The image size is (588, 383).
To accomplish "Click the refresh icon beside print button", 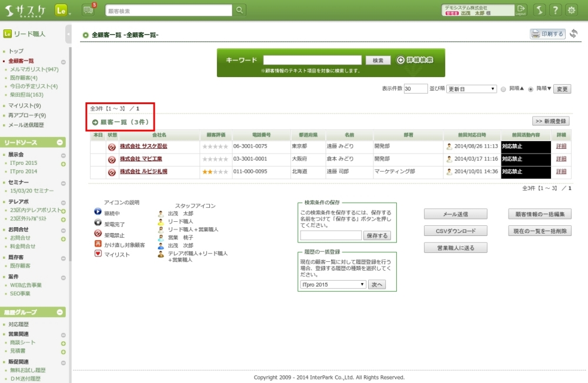I will point(574,34).
